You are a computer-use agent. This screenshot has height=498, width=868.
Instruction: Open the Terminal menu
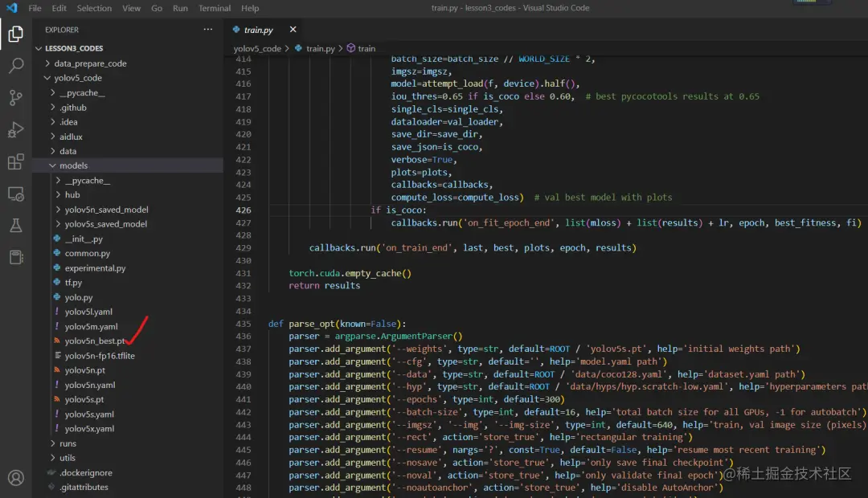(x=215, y=8)
